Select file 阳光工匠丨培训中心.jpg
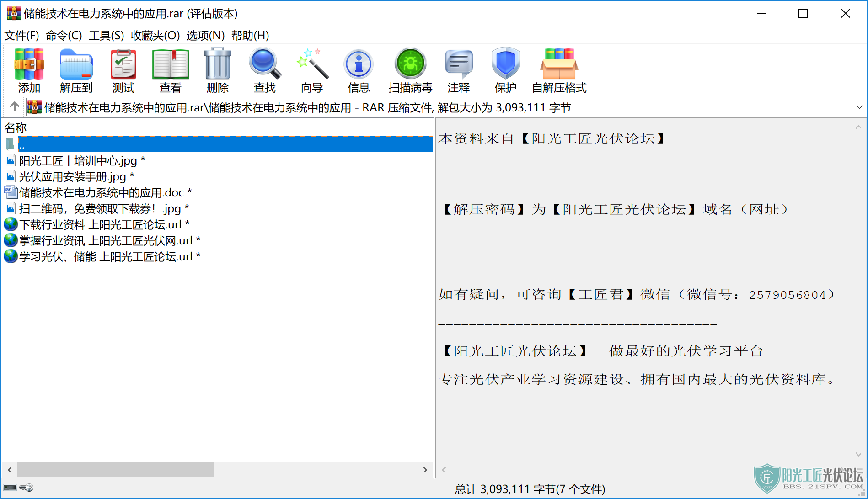The height and width of the screenshot is (499, 868). (x=82, y=161)
